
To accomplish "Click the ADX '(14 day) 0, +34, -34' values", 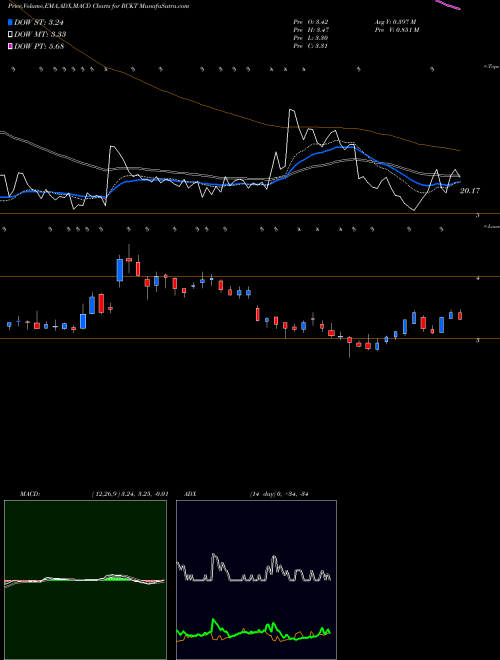I will pyautogui.click(x=279, y=494).
